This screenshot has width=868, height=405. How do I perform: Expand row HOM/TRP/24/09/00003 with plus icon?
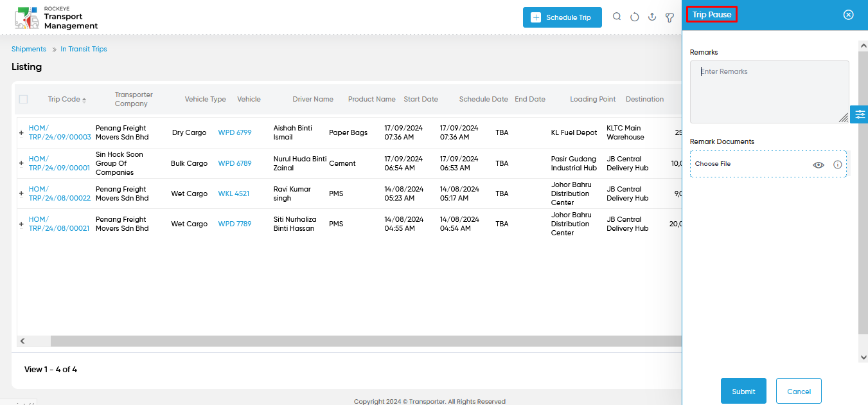[x=21, y=133]
